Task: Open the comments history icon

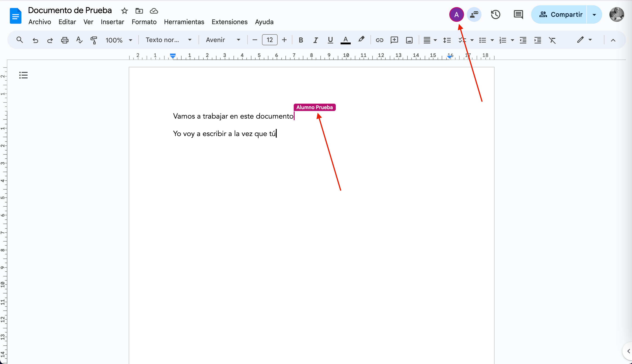Action: tap(518, 14)
